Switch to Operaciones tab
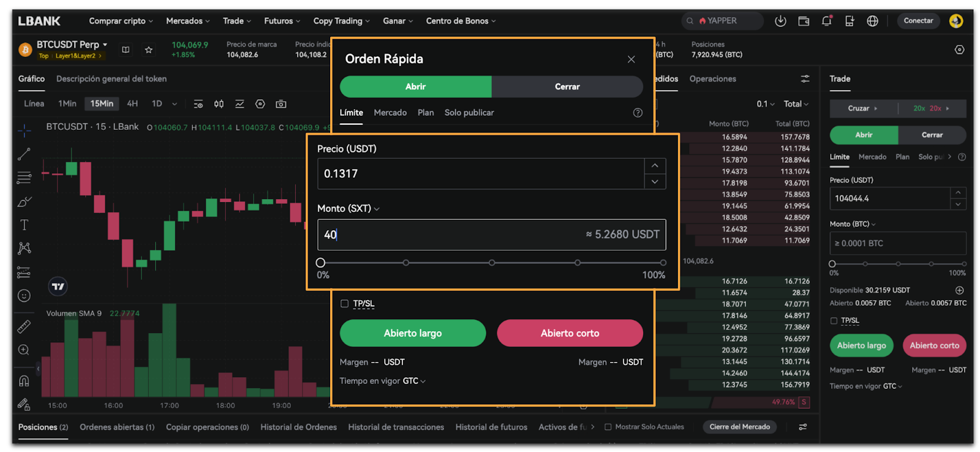Viewport: 980px width, 452px height. [x=712, y=79]
